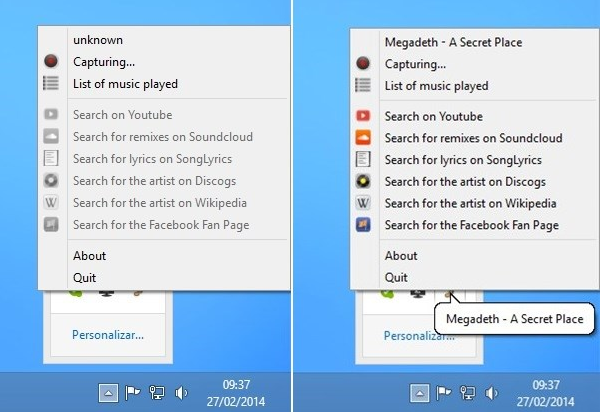Choose 'Search for the Facebook Fan Page' in the Megadeth menu

(474, 225)
